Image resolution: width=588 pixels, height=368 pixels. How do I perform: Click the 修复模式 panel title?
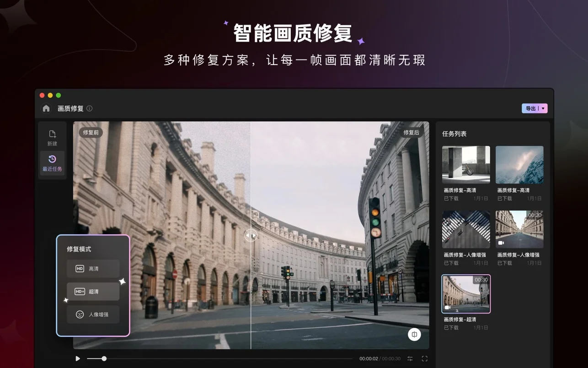tap(79, 249)
